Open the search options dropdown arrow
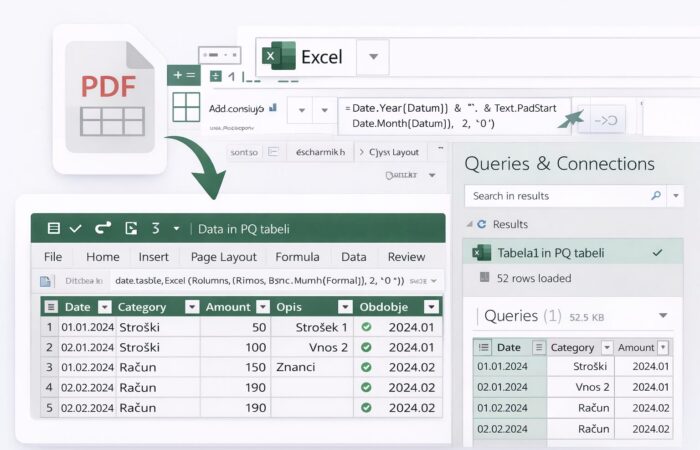 click(x=676, y=196)
